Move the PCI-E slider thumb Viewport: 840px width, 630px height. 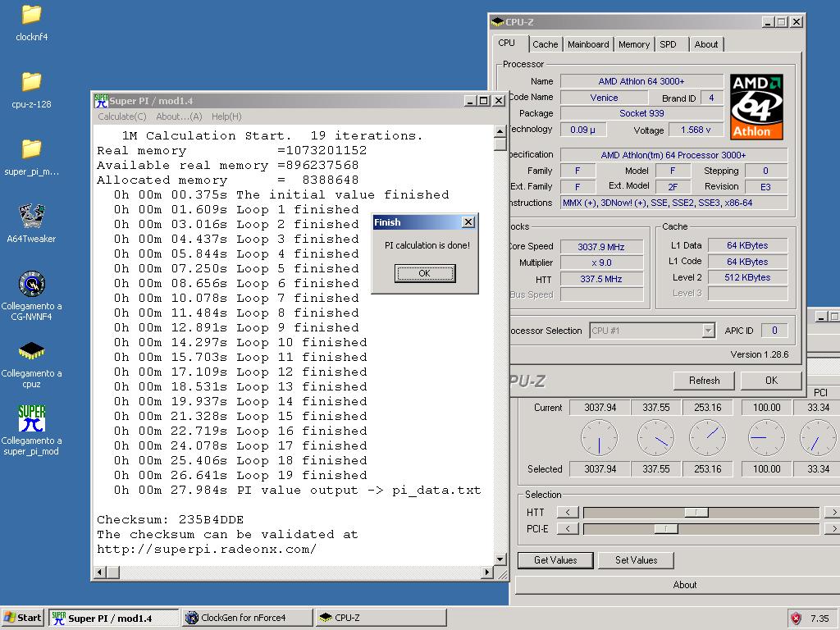(666, 529)
